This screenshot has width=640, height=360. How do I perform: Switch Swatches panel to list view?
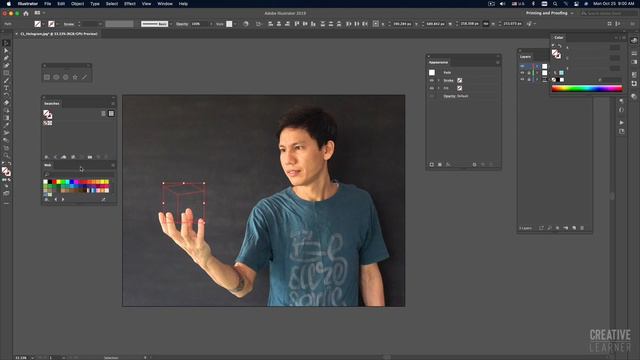tap(103, 113)
